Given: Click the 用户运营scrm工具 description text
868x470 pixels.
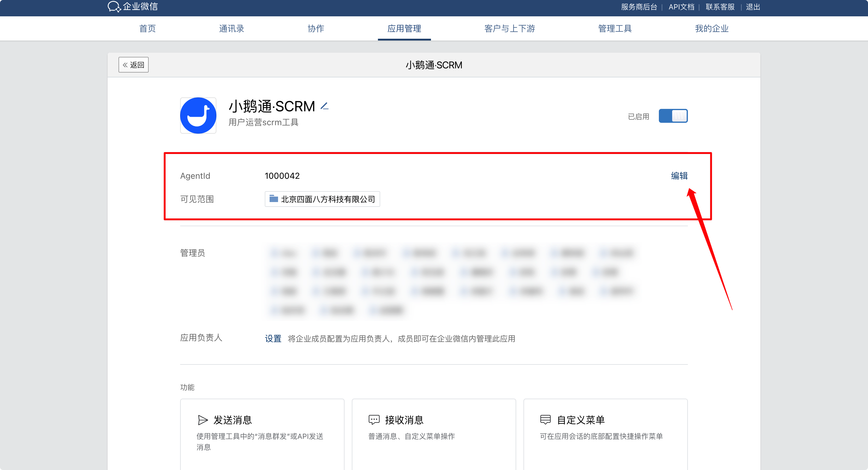Looking at the screenshot, I should 264,122.
